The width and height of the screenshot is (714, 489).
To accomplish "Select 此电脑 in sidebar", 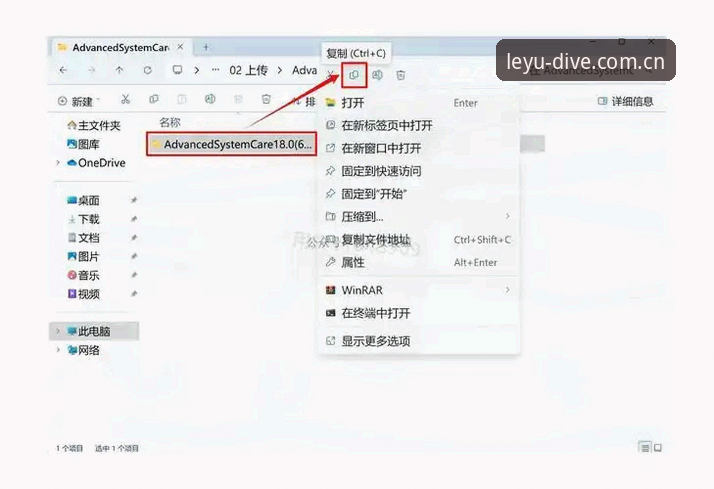I will 94,331.
